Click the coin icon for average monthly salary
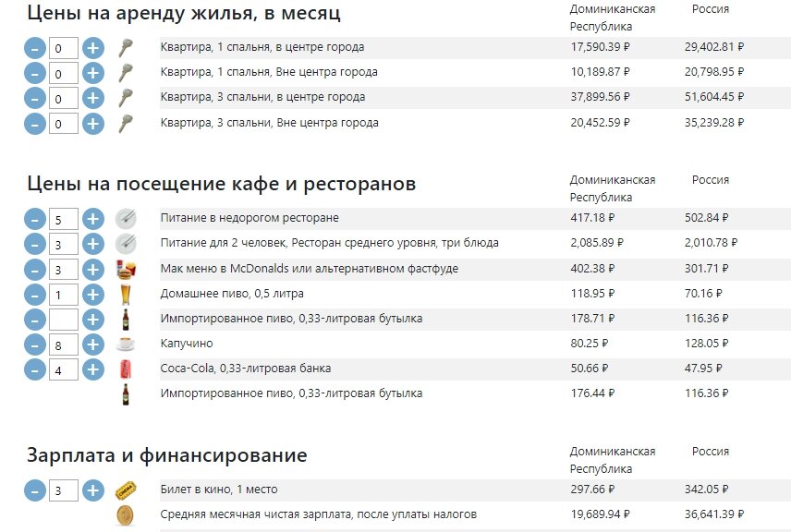The width and height of the screenshot is (791, 532). tap(127, 514)
